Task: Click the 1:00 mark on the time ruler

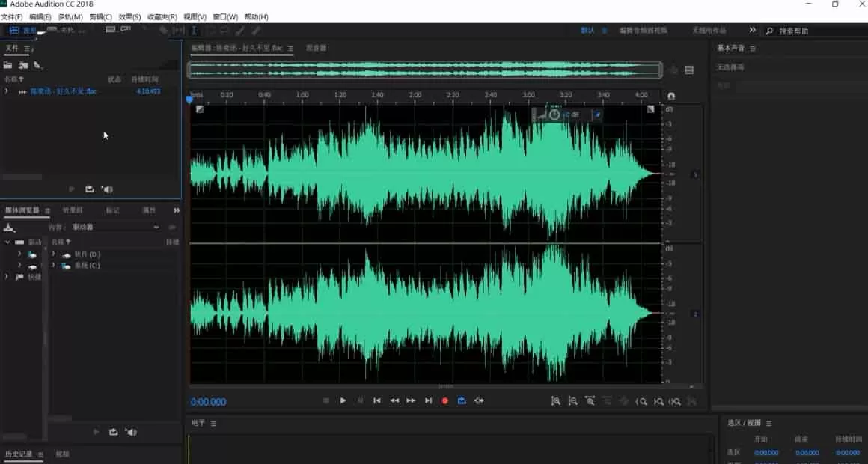Action: (x=302, y=95)
